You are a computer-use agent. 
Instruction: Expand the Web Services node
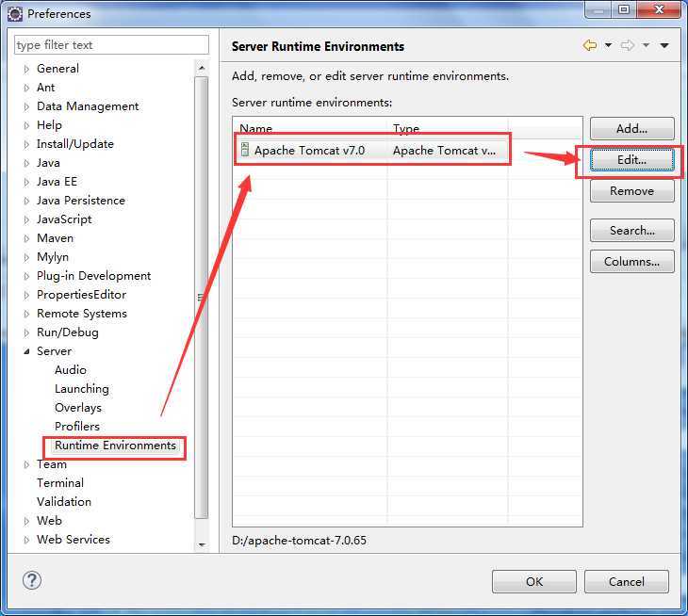[26, 540]
